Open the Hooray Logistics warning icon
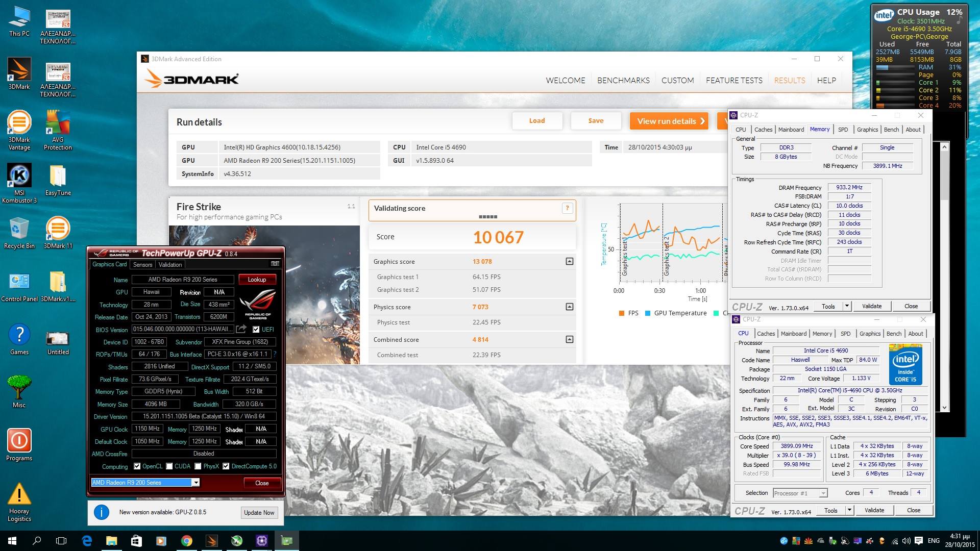The height and width of the screenshot is (551, 980). [x=19, y=503]
